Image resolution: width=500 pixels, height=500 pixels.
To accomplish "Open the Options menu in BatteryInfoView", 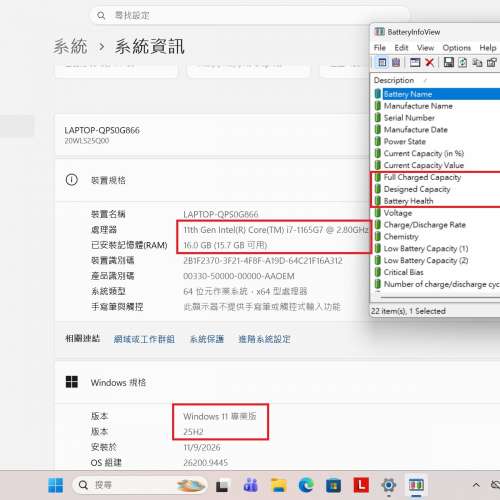I will tap(457, 48).
